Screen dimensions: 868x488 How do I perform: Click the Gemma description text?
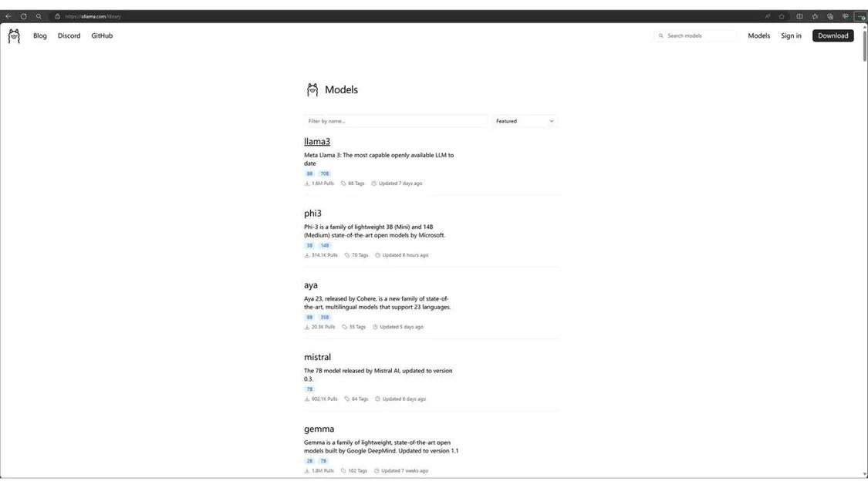tap(381, 446)
